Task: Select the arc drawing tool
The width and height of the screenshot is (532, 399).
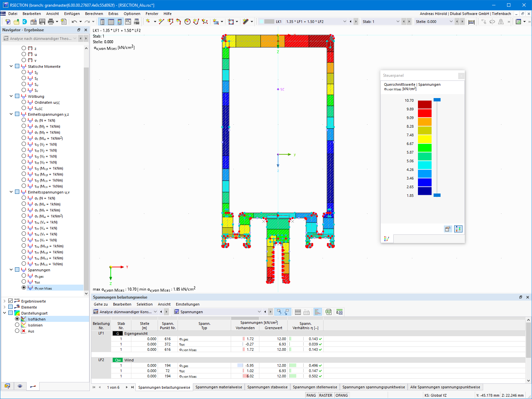Action: 179,22
